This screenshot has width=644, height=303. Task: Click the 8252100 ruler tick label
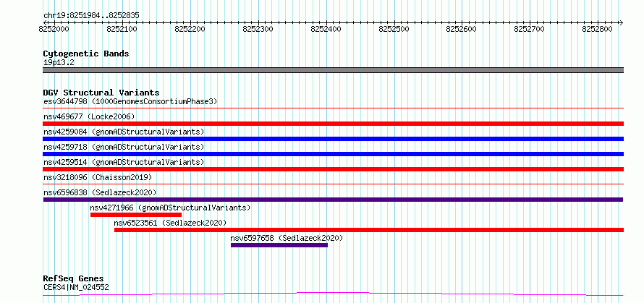[122, 30]
